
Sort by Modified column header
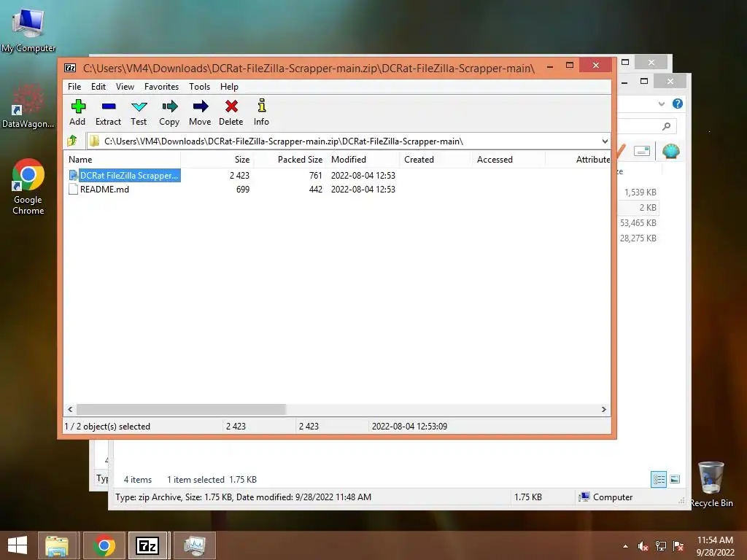coord(363,160)
